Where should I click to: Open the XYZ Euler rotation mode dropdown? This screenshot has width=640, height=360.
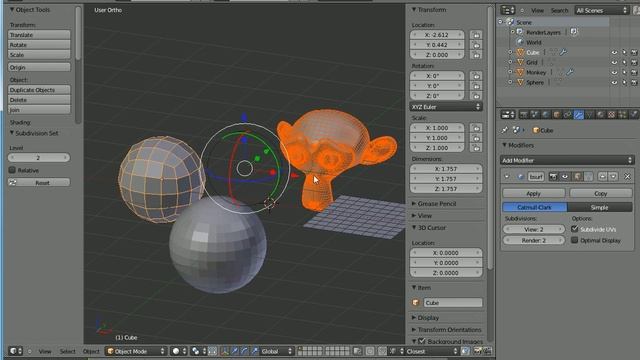click(446, 107)
